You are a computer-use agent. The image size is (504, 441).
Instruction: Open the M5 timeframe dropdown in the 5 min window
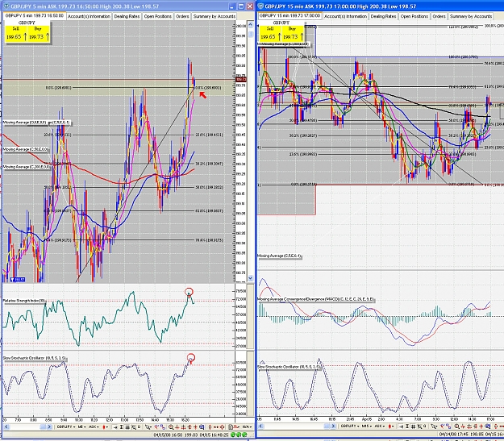tap(81, 426)
